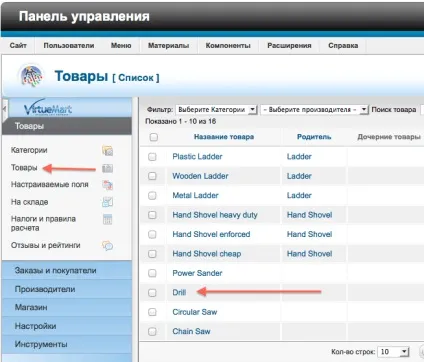Click the custom fields icon beside Настраиваемые поля
424x362 pixels.
tap(107, 185)
